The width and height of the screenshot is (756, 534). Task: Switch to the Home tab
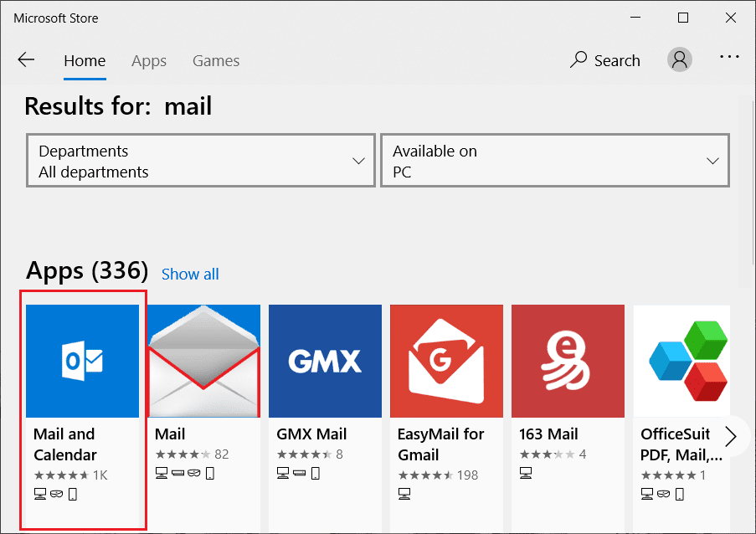click(x=85, y=61)
